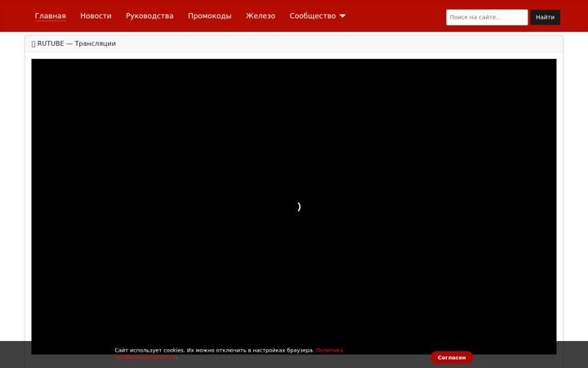This screenshot has width=588, height=368.
Task: Click the RUTUBE — Трансляции header text
Action: click(x=77, y=43)
